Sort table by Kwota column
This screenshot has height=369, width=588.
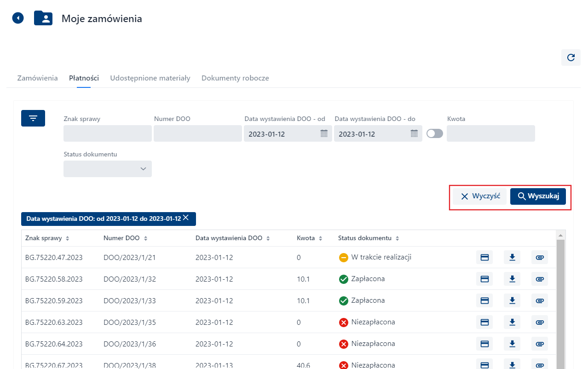321,239
